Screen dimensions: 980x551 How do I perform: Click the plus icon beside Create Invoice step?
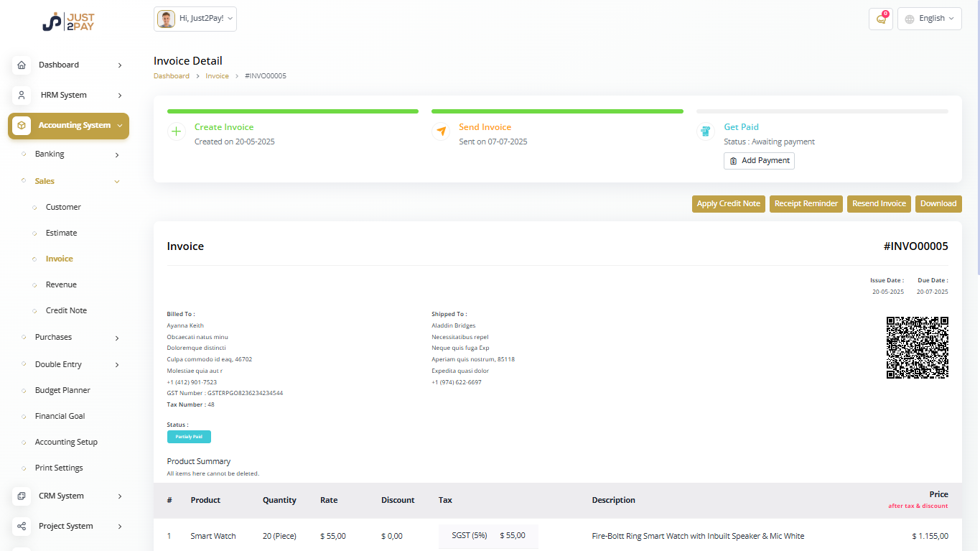coord(176,131)
